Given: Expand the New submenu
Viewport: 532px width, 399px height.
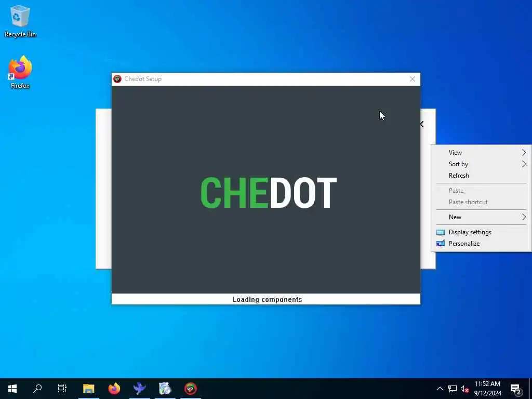Looking at the screenshot, I should point(481,217).
